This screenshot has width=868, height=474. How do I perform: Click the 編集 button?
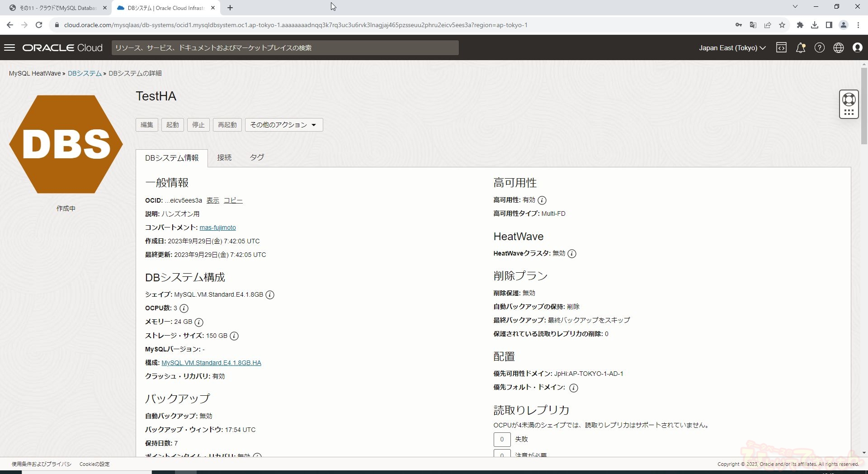pos(146,125)
